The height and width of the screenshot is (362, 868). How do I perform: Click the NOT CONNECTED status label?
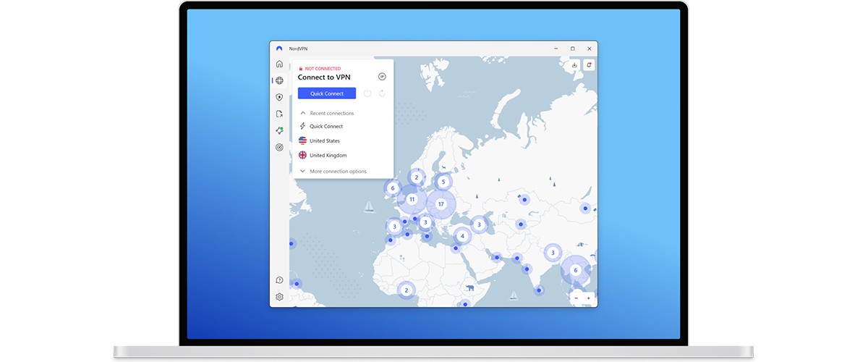pyautogui.click(x=323, y=69)
